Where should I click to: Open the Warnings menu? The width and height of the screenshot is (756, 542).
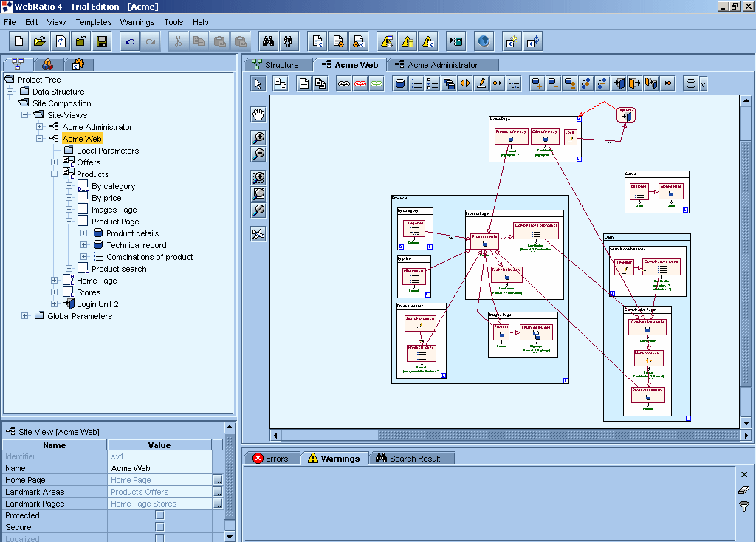pyautogui.click(x=137, y=22)
